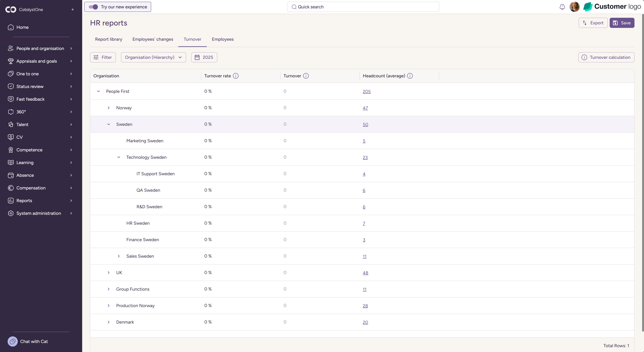Click the Turnover column info icon
The width and height of the screenshot is (644, 352).
pos(306,76)
